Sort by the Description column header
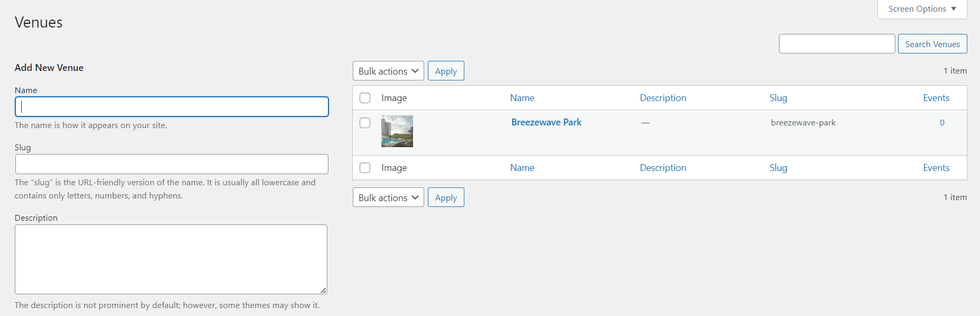Viewport: 980px width, 316px height. pos(663,98)
